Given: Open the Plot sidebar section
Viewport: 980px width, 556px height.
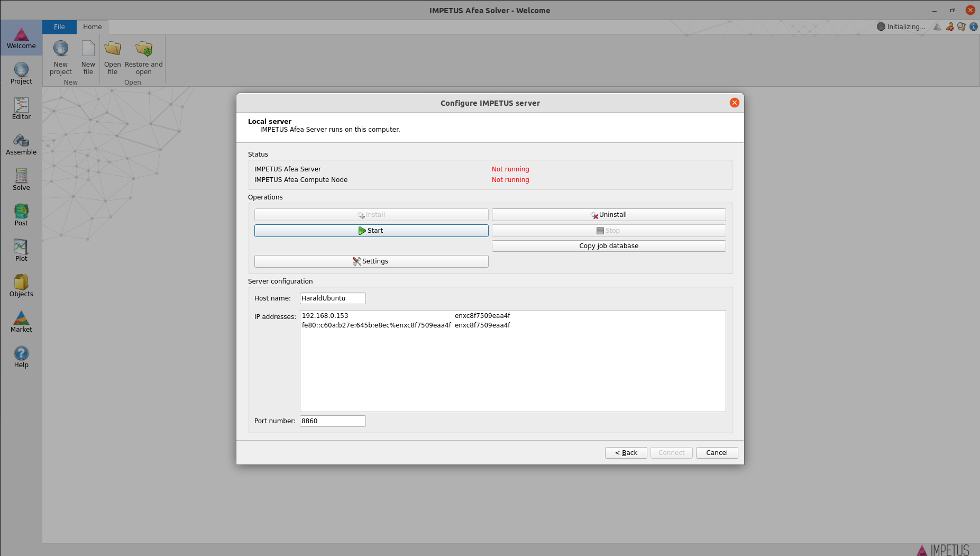Looking at the screenshot, I should (x=21, y=250).
